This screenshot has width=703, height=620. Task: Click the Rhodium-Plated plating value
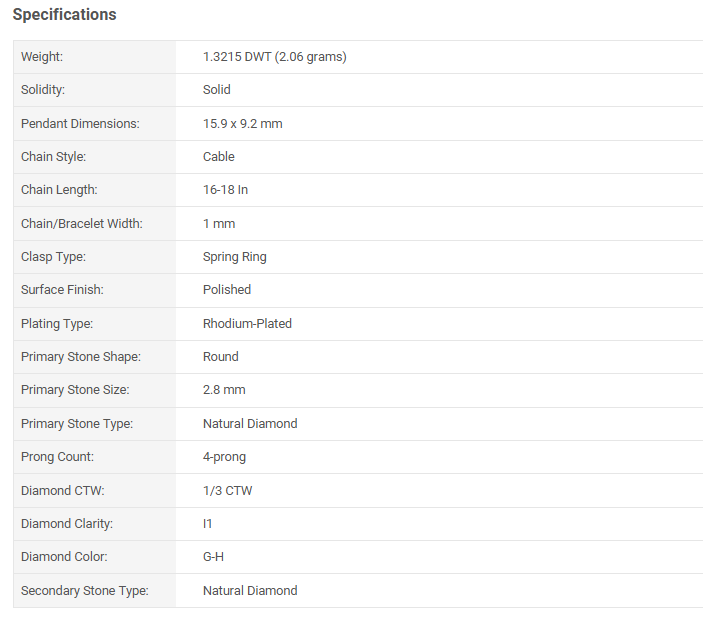click(x=247, y=324)
